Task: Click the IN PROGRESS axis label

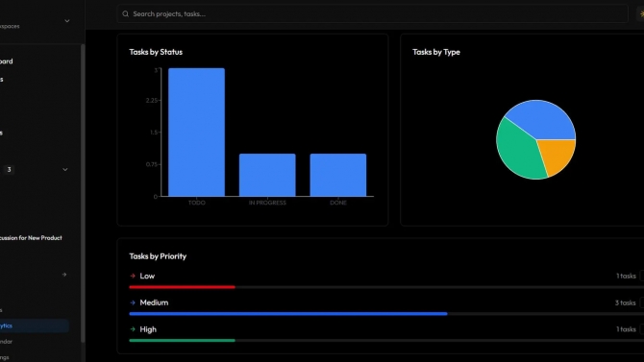Action: point(267,203)
